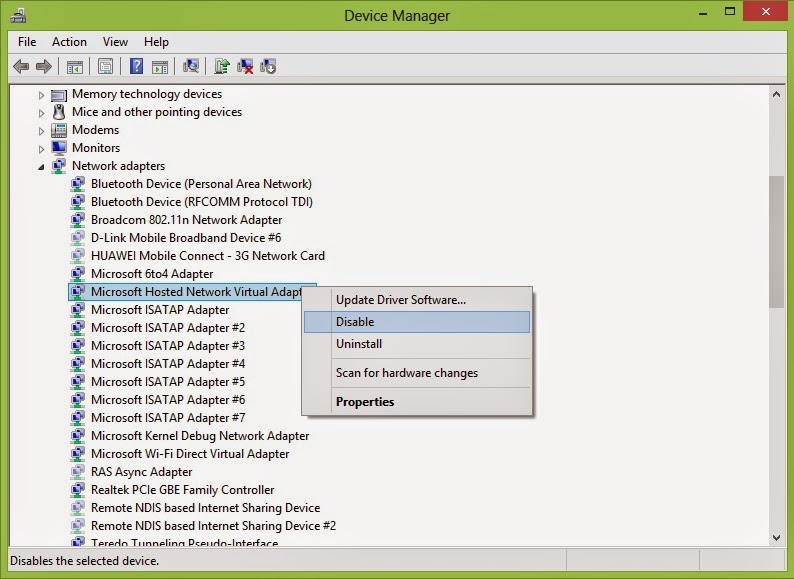The height and width of the screenshot is (579, 794).
Task: Click the icon beside Broadcom 802.11n Network Adapter
Action: point(77,220)
